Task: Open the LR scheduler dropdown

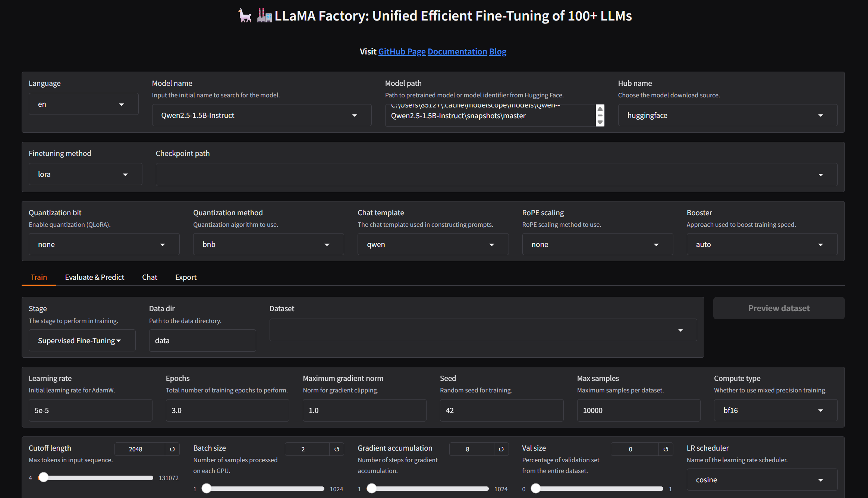Action: 762,480
